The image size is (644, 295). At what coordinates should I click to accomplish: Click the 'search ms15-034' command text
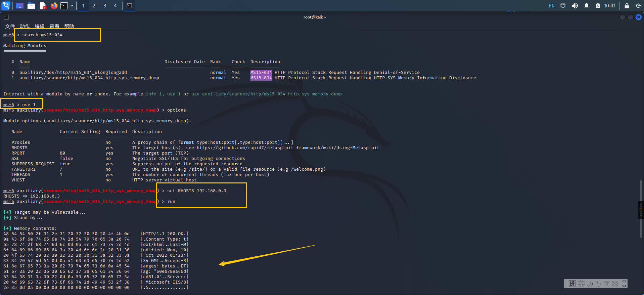(42, 35)
